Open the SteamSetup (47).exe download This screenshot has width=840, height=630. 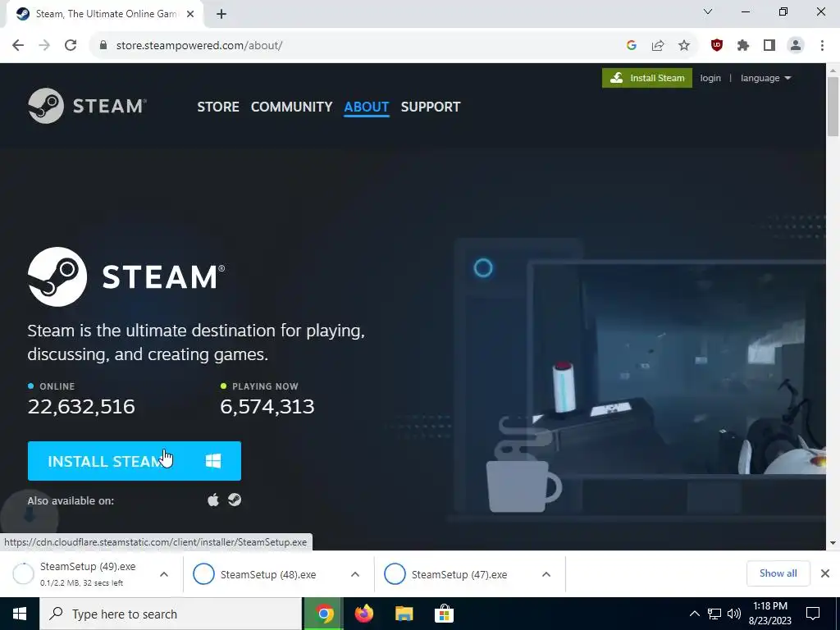pos(459,574)
